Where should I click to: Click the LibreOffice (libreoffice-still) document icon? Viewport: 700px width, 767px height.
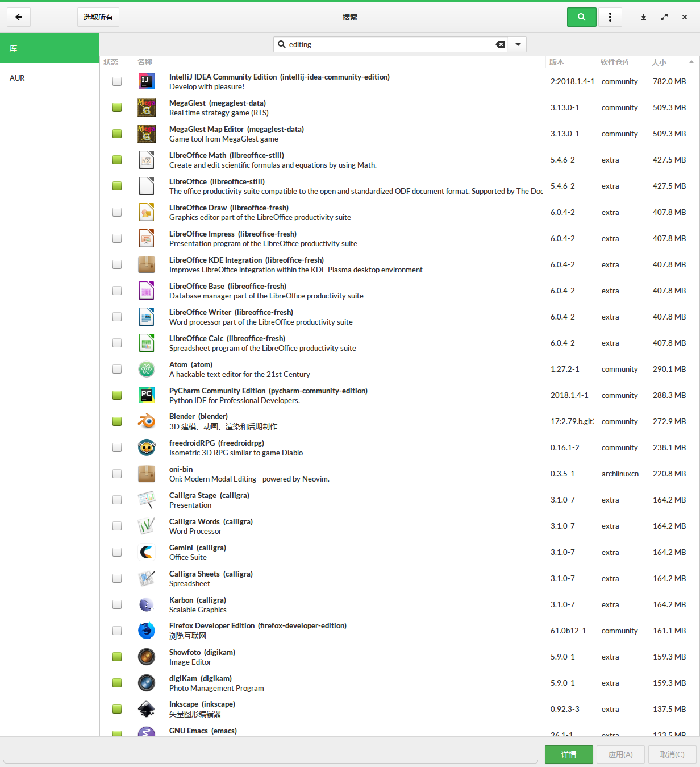coord(147,186)
